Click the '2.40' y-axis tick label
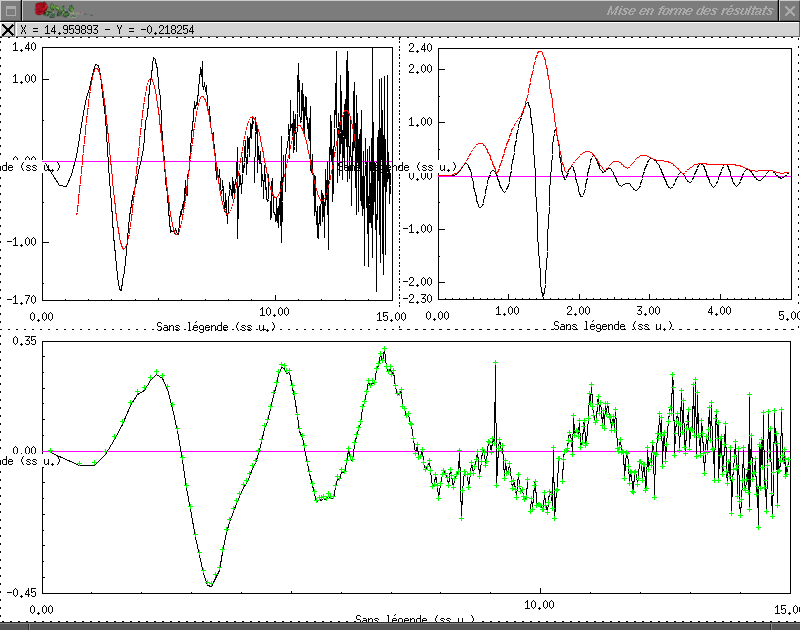Image resolution: width=800 pixels, height=630 pixels. pos(420,48)
